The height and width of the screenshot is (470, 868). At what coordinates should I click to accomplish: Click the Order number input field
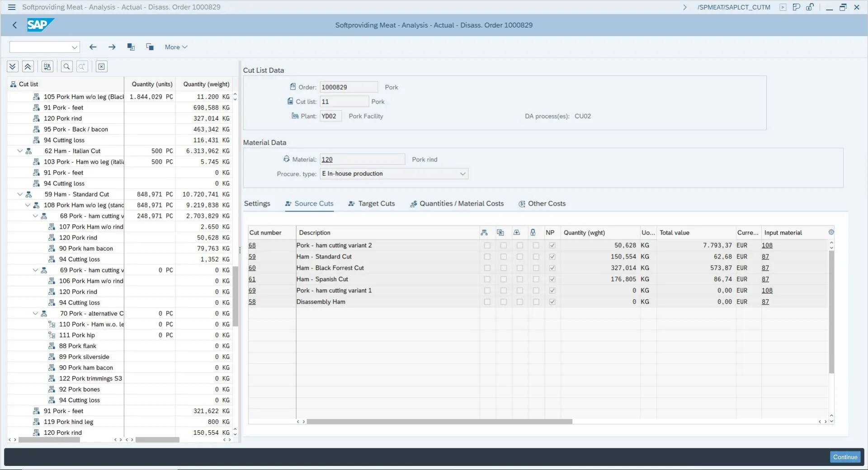349,87
